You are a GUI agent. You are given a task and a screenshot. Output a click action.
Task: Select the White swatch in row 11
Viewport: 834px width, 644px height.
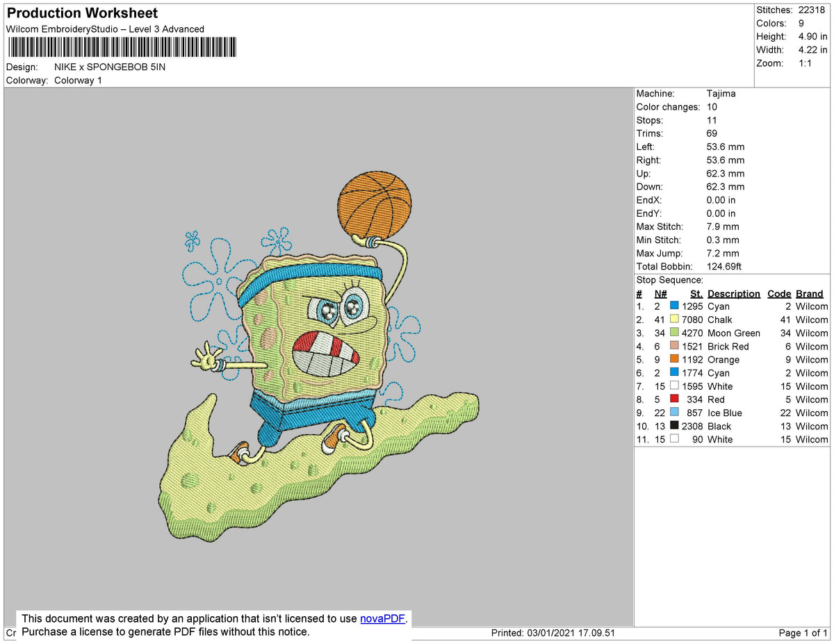(x=673, y=439)
